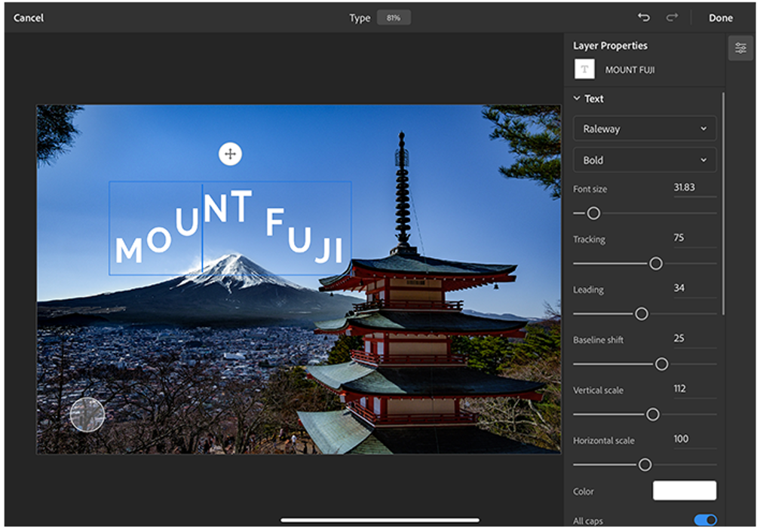Click the 81% zoom level indicator
The height and width of the screenshot is (532, 757).
point(394,17)
